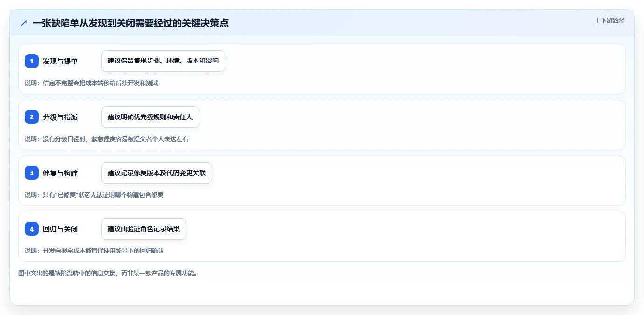
Task: Click the 建议由验证角色记录结果 chip
Action: [144, 229]
